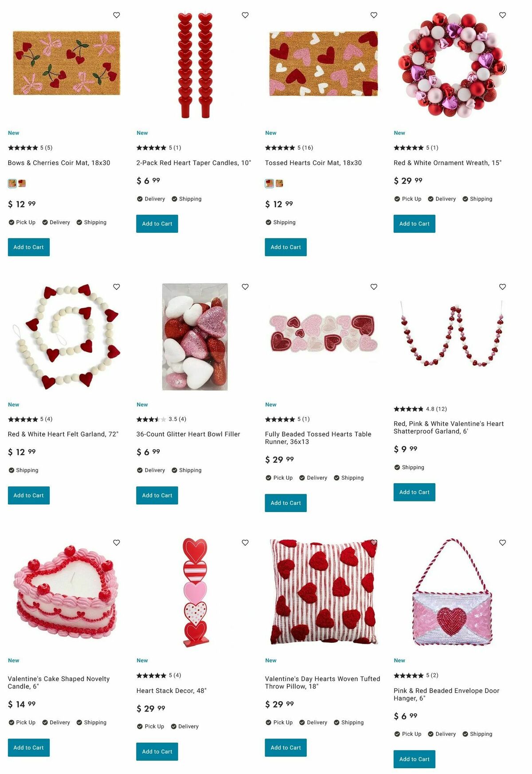Add Heart Felt Garland to favorites
This screenshot has height=774, width=532.
point(117,287)
